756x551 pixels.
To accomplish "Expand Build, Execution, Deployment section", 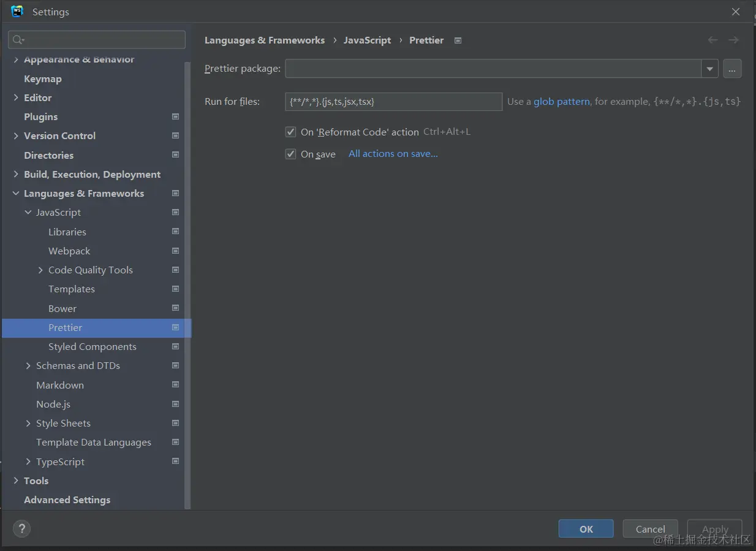I will [x=16, y=174].
